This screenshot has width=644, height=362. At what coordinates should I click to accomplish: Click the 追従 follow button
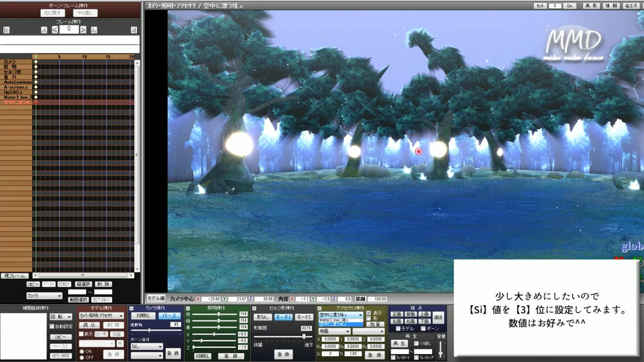[438, 317]
